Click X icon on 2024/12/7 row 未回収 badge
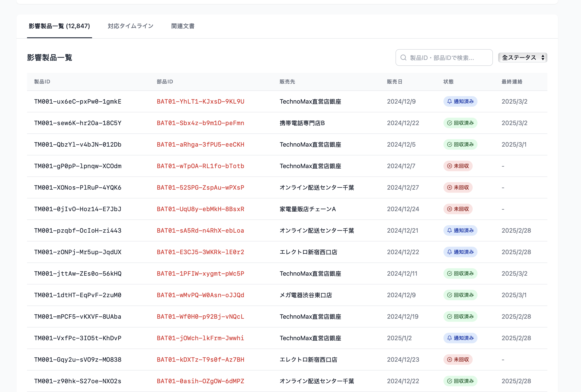The image size is (581, 392). [x=449, y=166]
